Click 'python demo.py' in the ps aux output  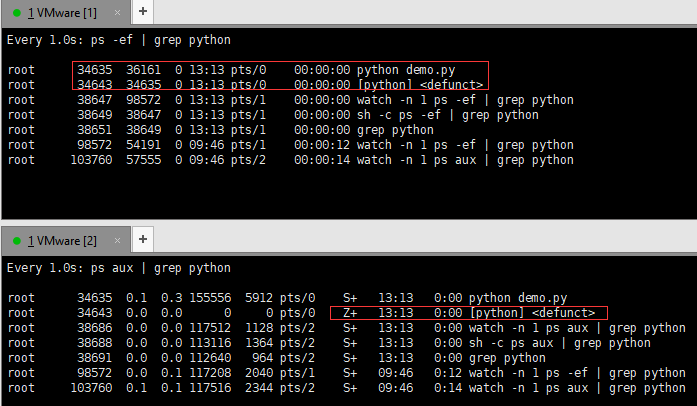pos(517,298)
